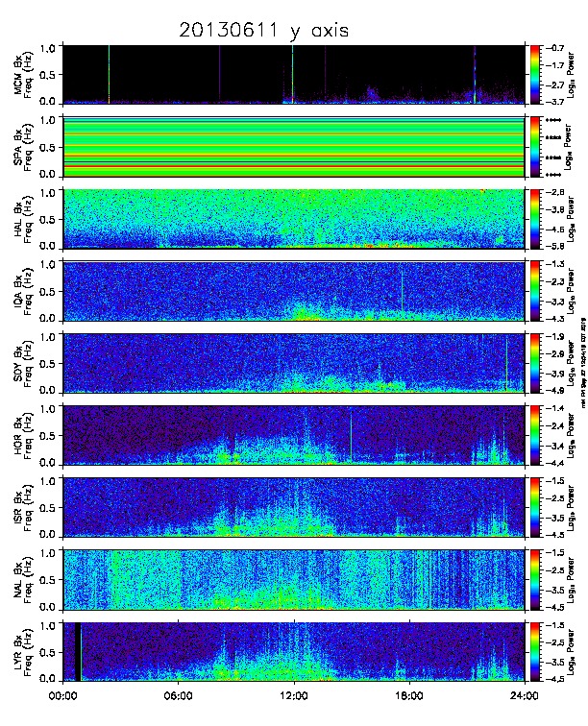
Task: Click the HOR panel color bar
Action: point(535,435)
